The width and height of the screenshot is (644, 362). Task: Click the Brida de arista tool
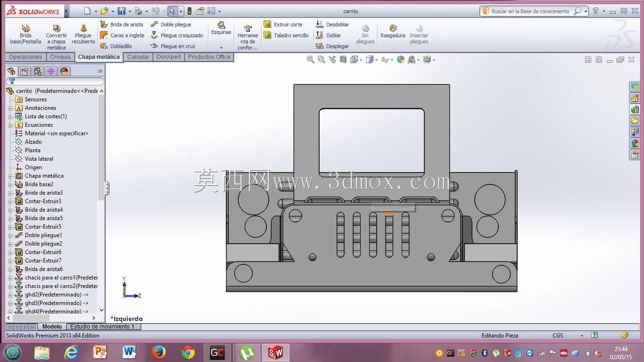[122, 25]
